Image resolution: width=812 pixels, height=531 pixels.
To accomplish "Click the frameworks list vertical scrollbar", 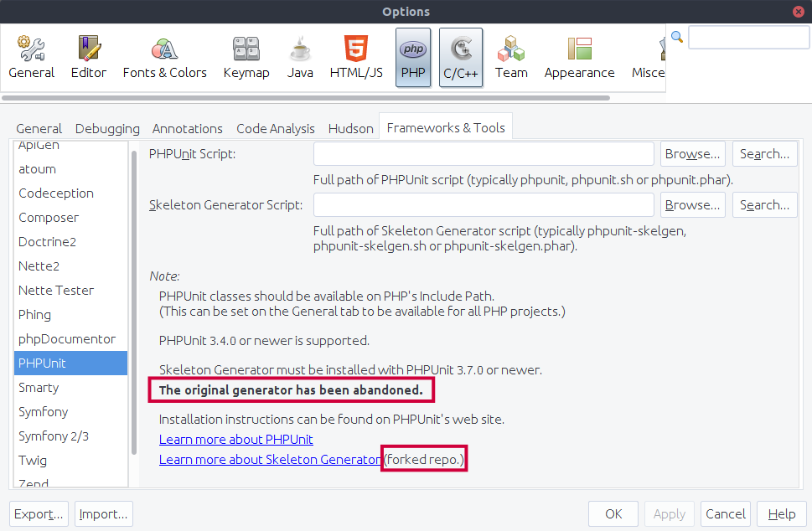I will pyautogui.click(x=134, y=302).
